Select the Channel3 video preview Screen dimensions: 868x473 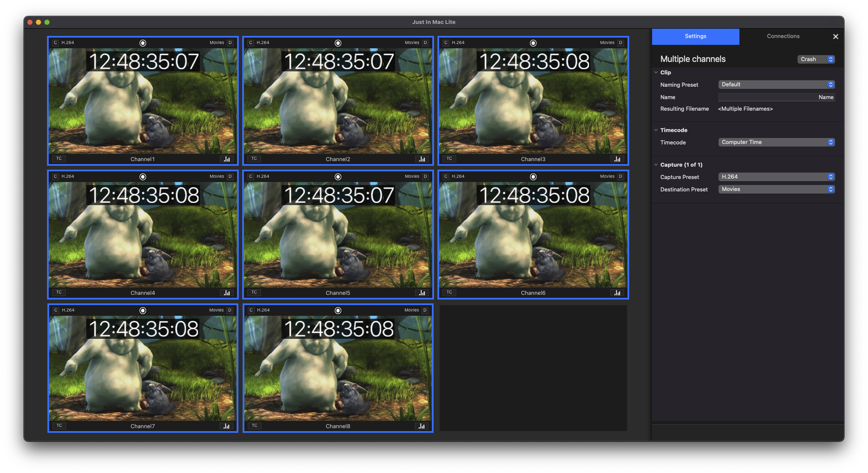[533, 101]
